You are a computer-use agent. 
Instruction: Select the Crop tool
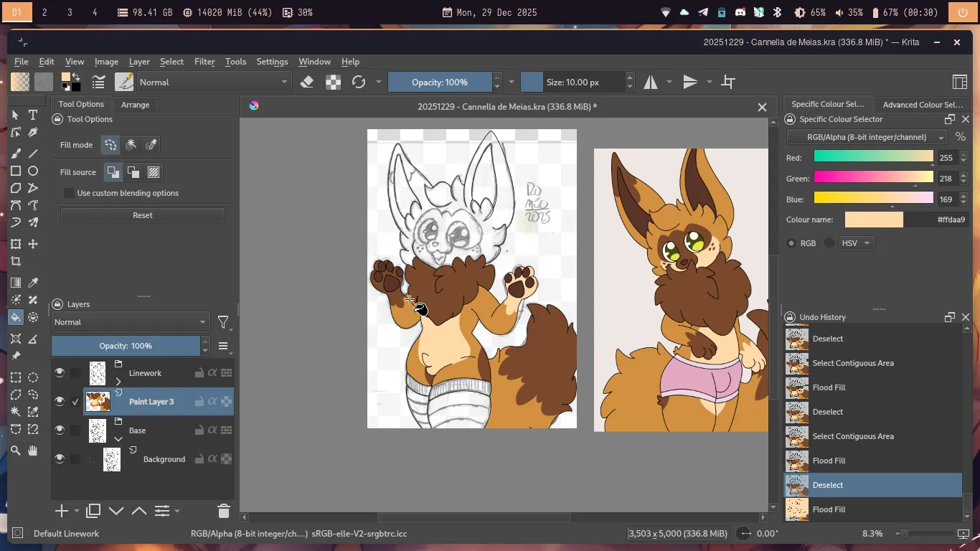(x=16, y=262)
